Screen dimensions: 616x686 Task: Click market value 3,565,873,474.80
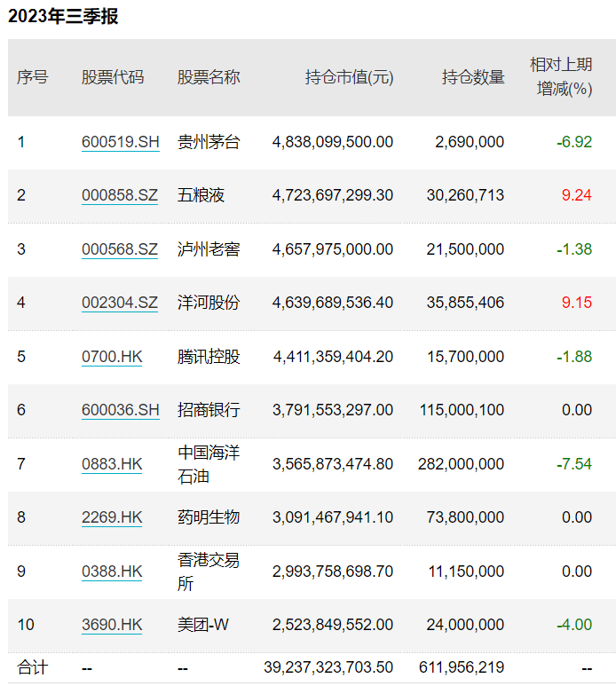coord(333,464)
